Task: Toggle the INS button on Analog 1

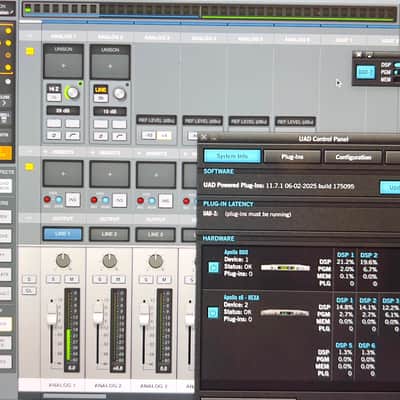Action: tap(73, 200)
